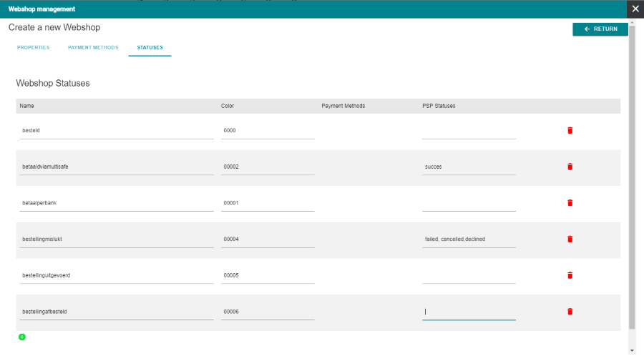Delete the betaalperbank status row
The image size is (644, 356).
pyautogui.click(x=570, y=203)
